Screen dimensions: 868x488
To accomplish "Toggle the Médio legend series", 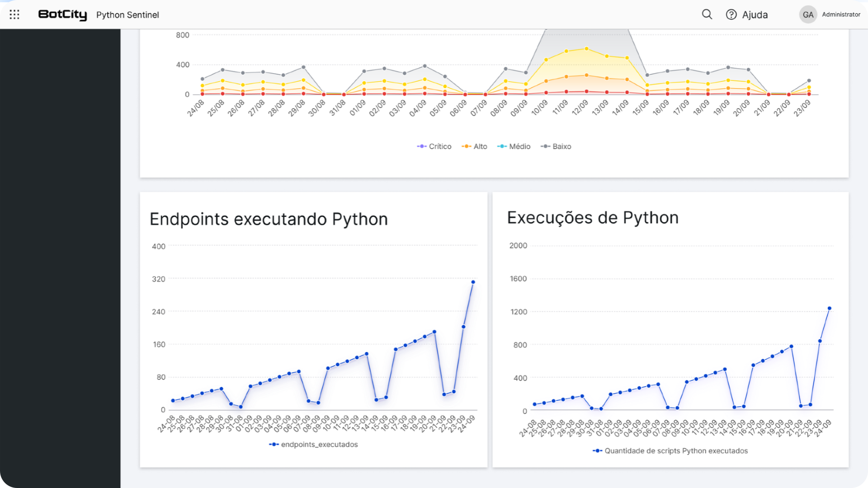I will [514, 146].
